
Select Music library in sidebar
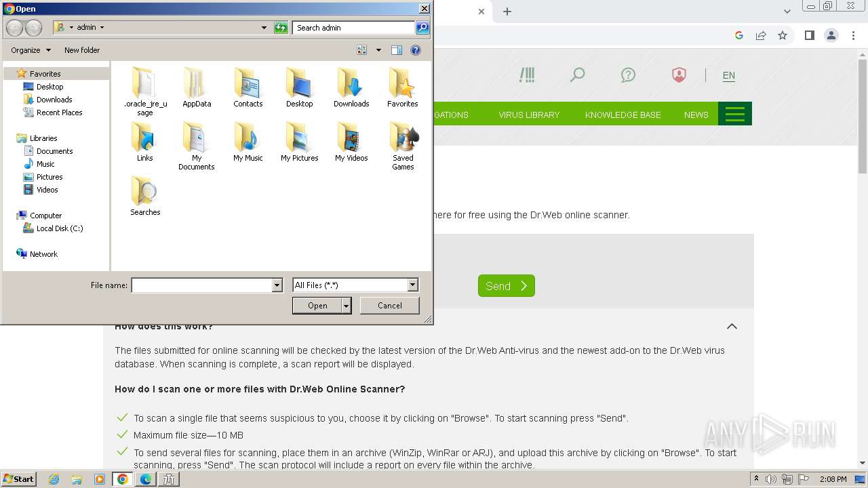(x=45, y=164)
